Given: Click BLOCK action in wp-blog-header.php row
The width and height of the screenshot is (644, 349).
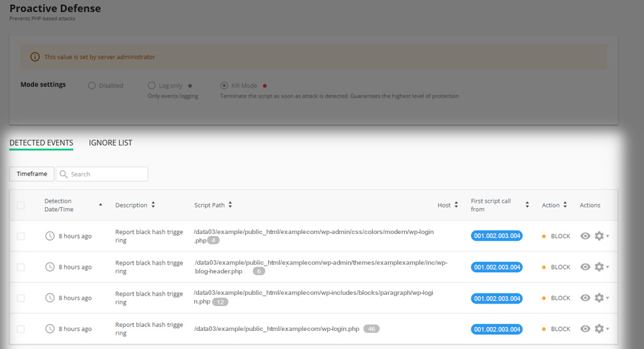Looking at the screenshot, I should [x=556, y=267].
